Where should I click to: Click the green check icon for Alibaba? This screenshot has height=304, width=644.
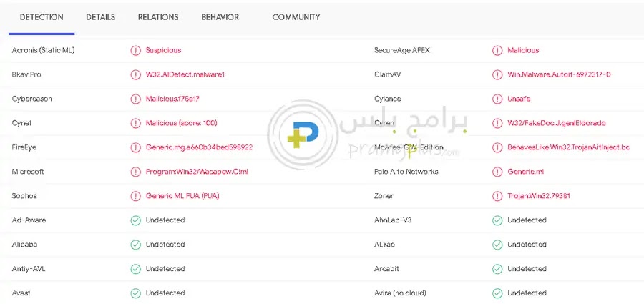click(x=135, y=245)
